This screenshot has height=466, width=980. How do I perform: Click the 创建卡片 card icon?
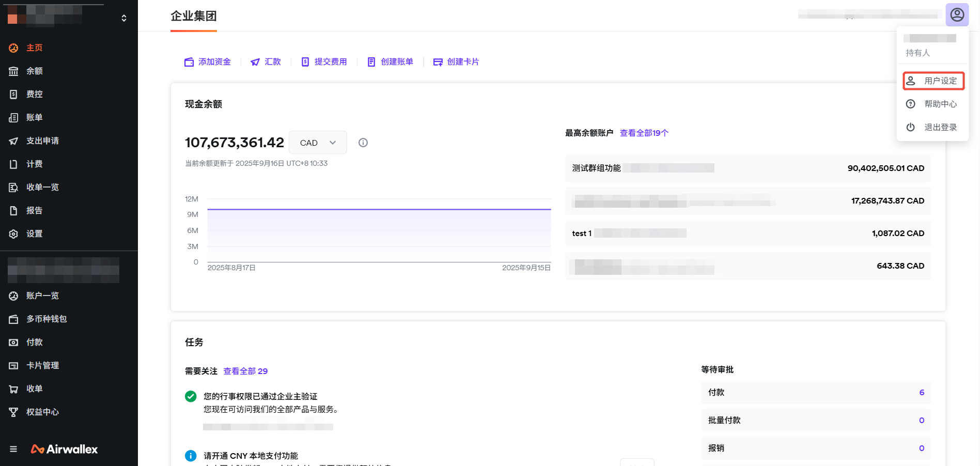coord(438,62)
